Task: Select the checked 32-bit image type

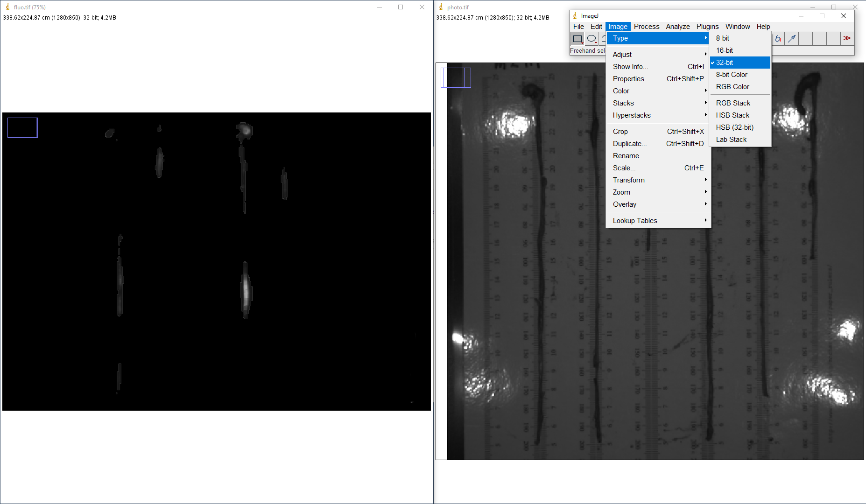Action: click(740, 63)
